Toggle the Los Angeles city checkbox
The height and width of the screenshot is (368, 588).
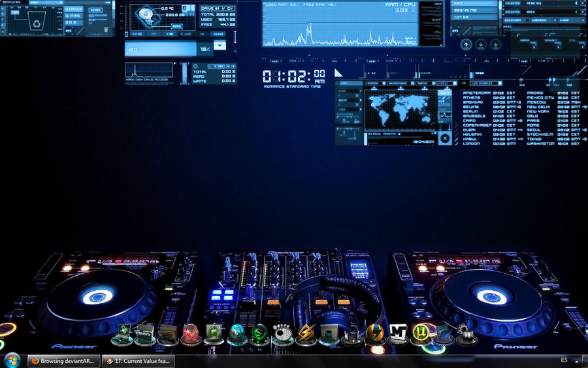pos(500,83)
